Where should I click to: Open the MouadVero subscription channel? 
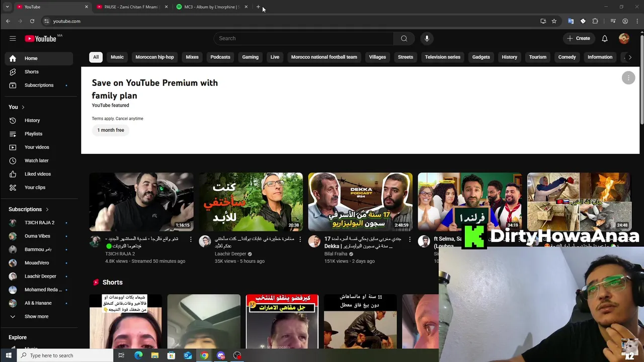pos(39,263)
